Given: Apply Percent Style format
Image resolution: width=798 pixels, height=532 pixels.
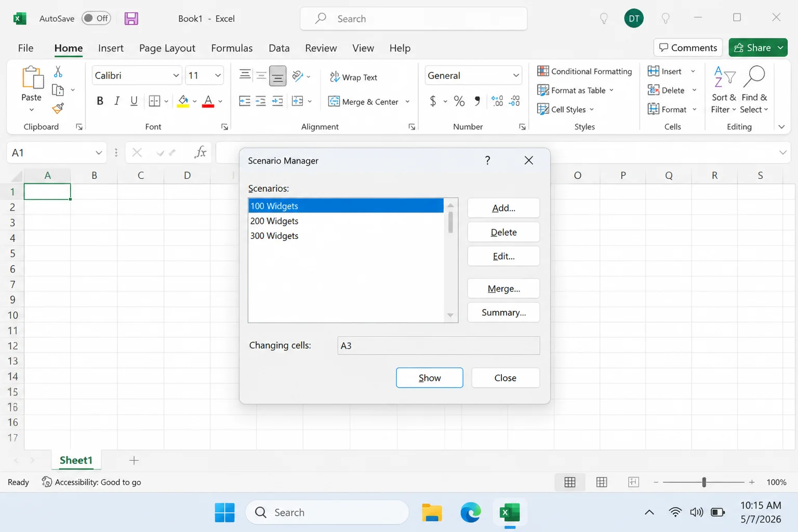Looking at the screenshot, I should 459,101.
